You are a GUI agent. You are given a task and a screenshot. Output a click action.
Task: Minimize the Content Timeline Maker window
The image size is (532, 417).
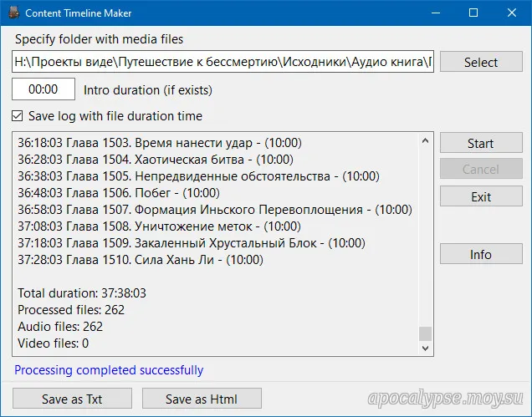click(435, 13)
